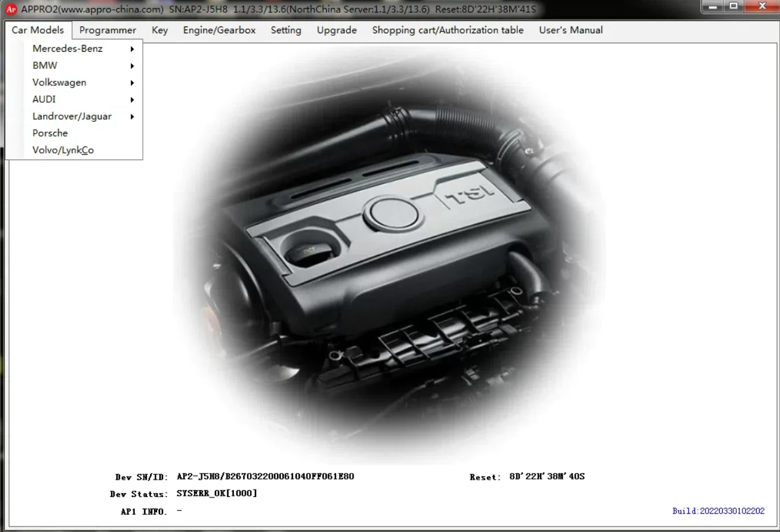This screenshot has width=780, height=532.
Task: Expand the AUDI submenu arrow
Action: [132, 100]
